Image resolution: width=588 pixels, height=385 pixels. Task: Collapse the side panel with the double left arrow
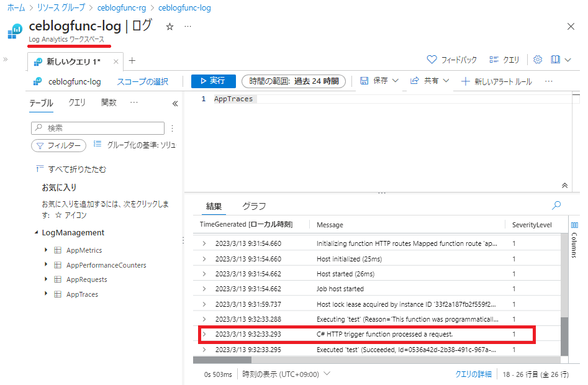[174, 104]
